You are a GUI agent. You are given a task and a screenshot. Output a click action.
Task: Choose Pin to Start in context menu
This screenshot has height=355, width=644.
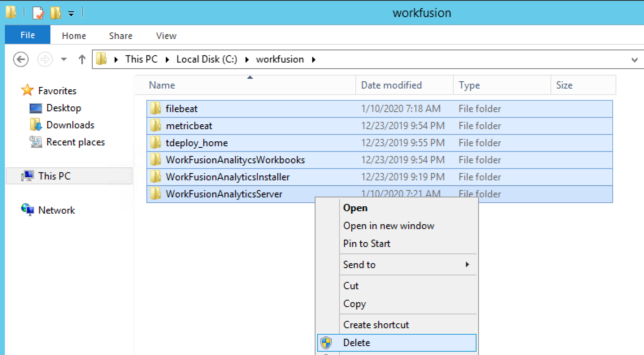point(397,244)
